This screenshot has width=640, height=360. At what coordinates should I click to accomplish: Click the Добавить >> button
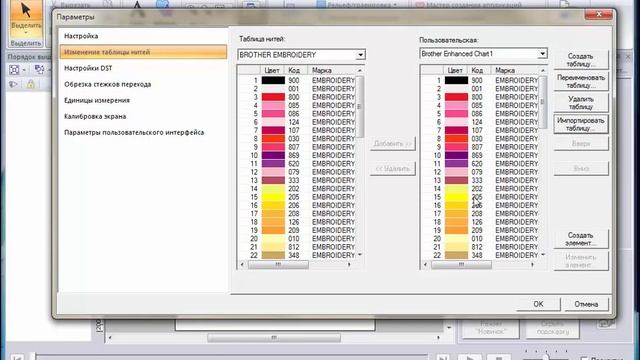click(392, 144)
